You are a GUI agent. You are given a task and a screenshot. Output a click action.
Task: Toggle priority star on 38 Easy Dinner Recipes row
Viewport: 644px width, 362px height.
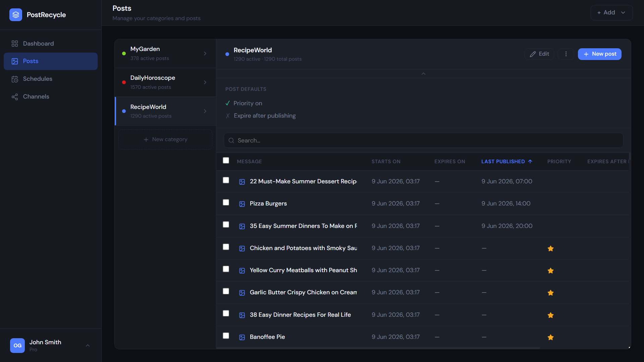pos(550,315)
